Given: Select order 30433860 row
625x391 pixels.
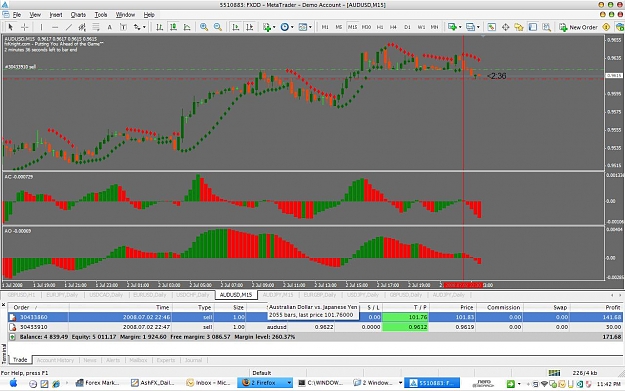Looking at the screenshot, I should (316, 317).
